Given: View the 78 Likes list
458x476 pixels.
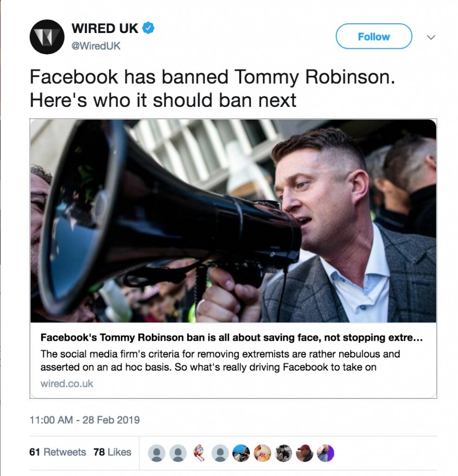Looking at the screenshot, I should 112,452.
